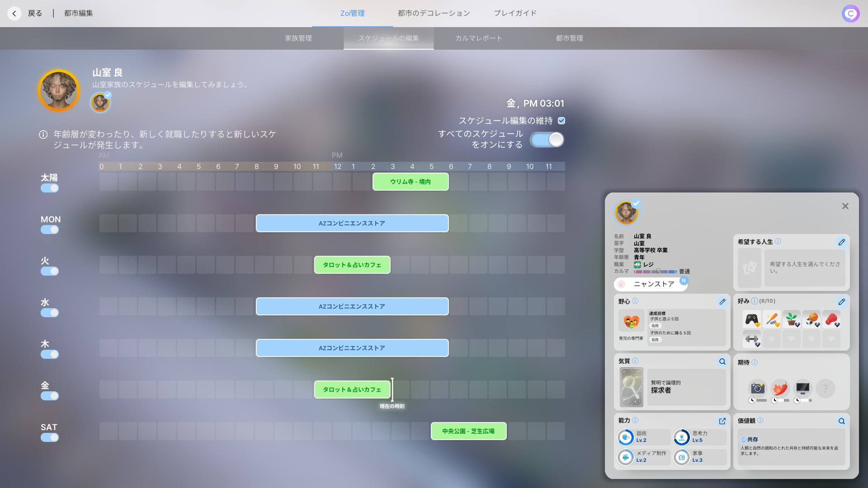Select the ウリム寺 - 境内 schedule block
Image resolution: width=868 pixels, height=488 pixels.
[x=410, y=182]
